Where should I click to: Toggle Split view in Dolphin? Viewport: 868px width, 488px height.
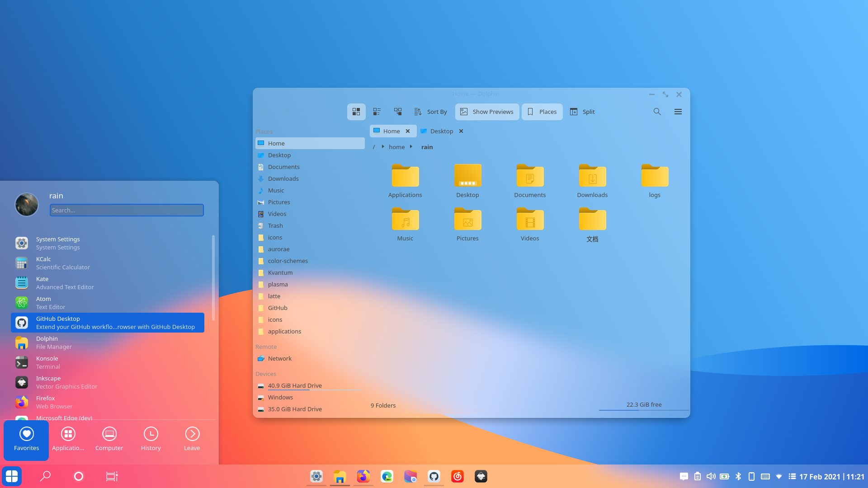(x=582, y=112)
